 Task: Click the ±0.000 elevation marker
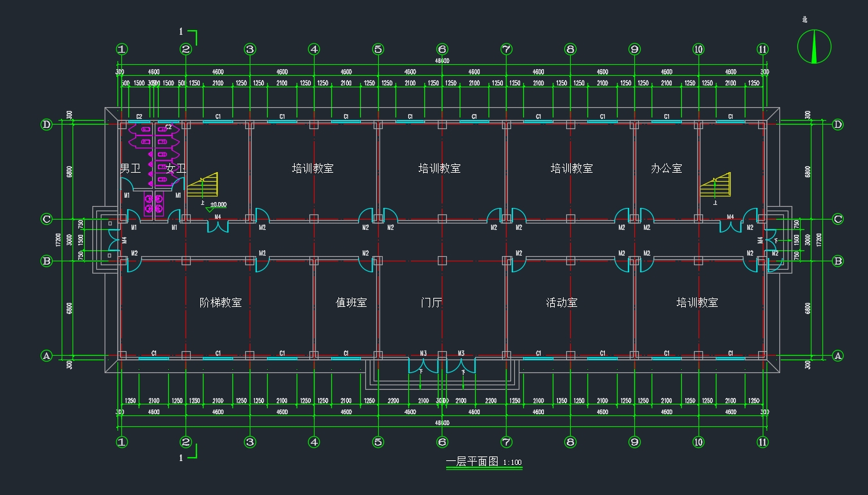218,205
